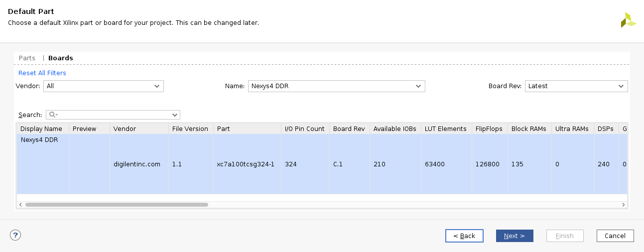This screenshot has height=252, width=644.
Task: Open the help question mark icon
Action: point(15,235)
